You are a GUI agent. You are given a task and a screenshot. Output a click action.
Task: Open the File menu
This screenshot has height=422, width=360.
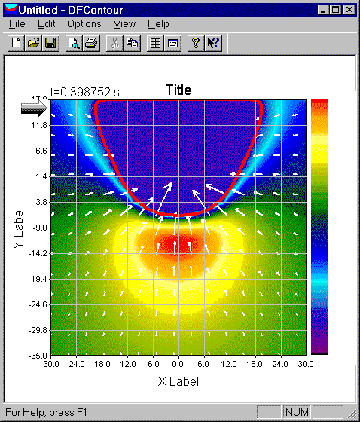point(17,24)
